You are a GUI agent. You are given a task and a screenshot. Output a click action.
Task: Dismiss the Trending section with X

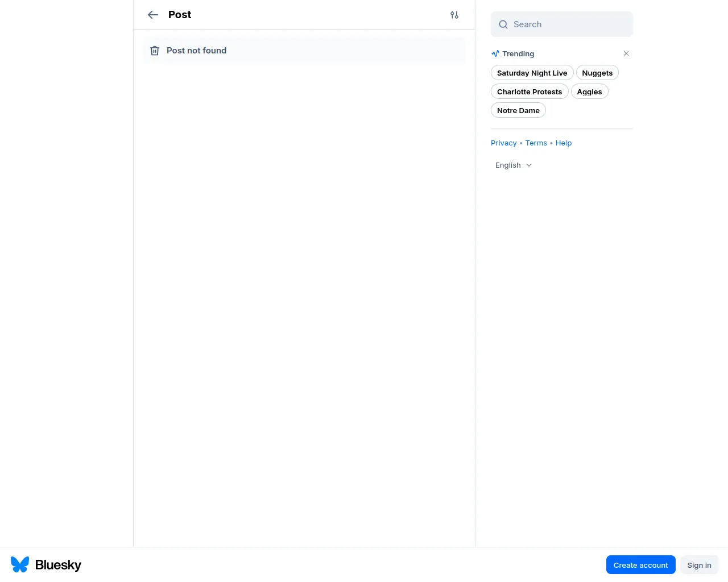(626, 53)
